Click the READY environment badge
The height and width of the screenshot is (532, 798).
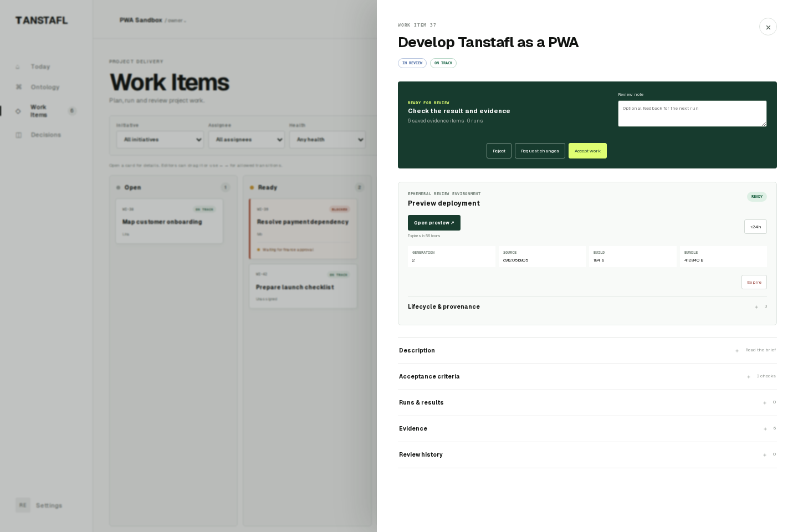tap(757, 197)
